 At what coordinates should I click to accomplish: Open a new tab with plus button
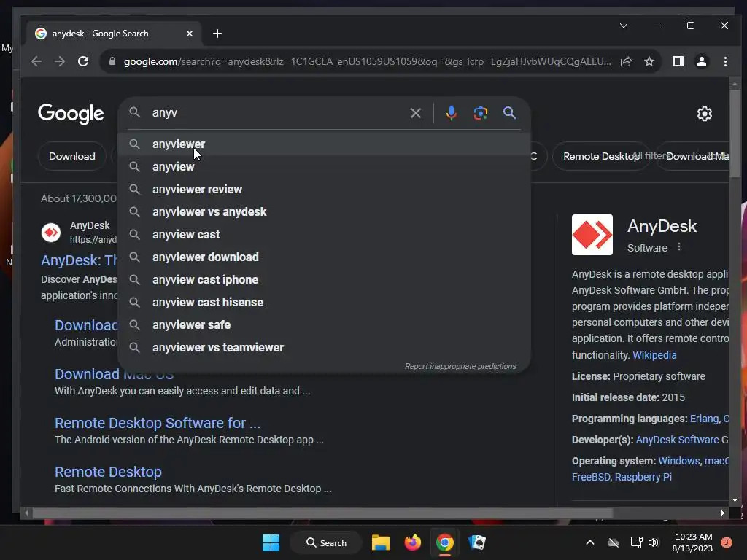point(217,34)
